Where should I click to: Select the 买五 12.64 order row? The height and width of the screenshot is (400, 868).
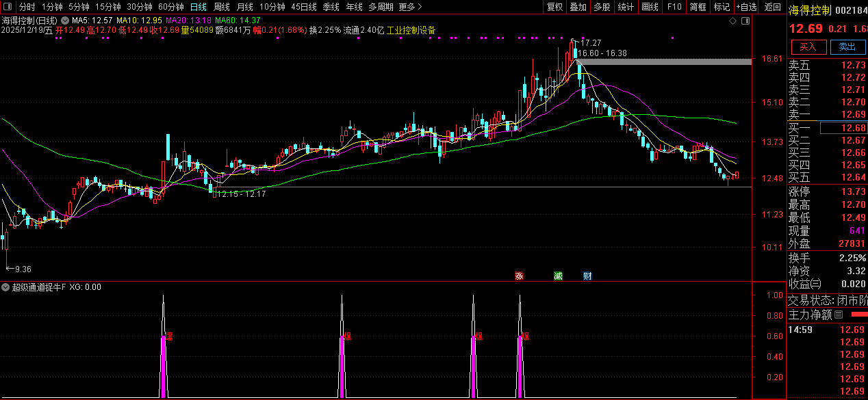827,177
